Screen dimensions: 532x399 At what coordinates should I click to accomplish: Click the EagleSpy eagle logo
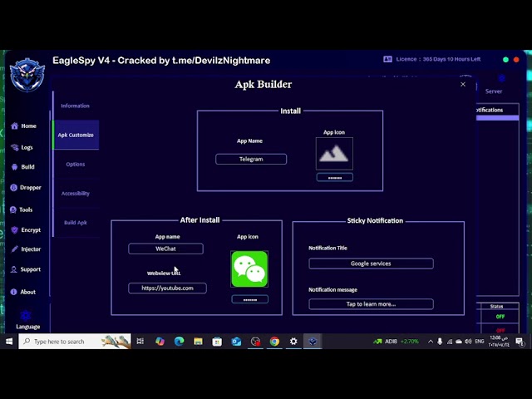pyautogui.click(x=27, y=75)
